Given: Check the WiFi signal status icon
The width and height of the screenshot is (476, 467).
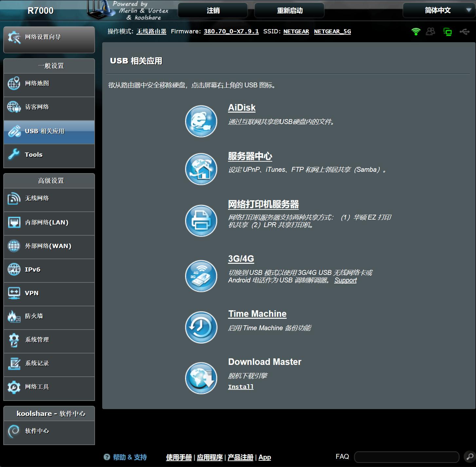Looking at the screenshot, I should [x=416, y=31].
